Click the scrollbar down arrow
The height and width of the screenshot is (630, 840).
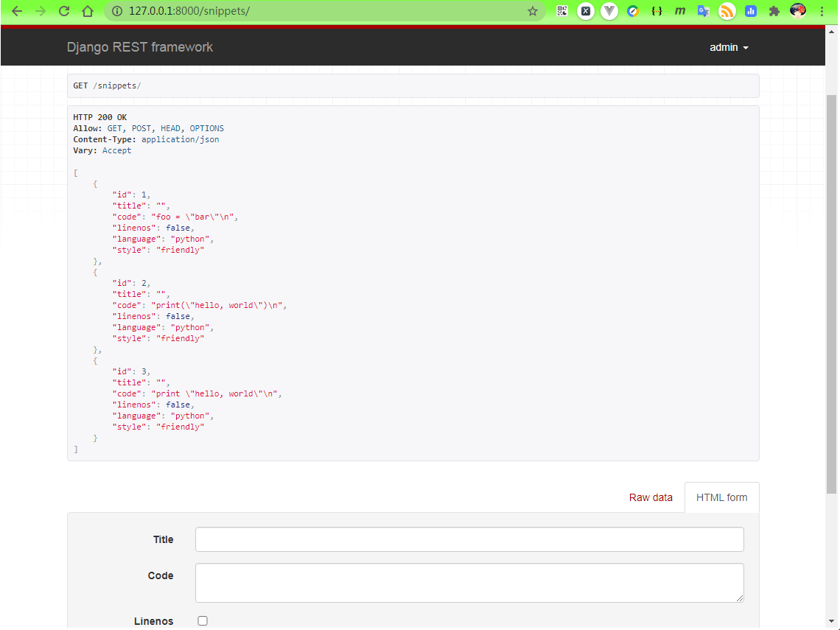(x=831, y=621)
